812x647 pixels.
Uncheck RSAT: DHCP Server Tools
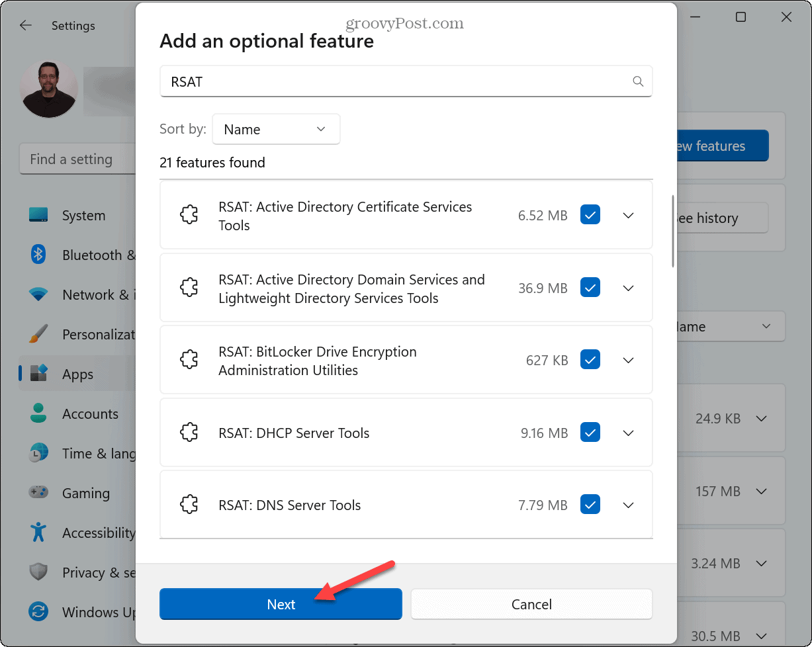(590, 432)
